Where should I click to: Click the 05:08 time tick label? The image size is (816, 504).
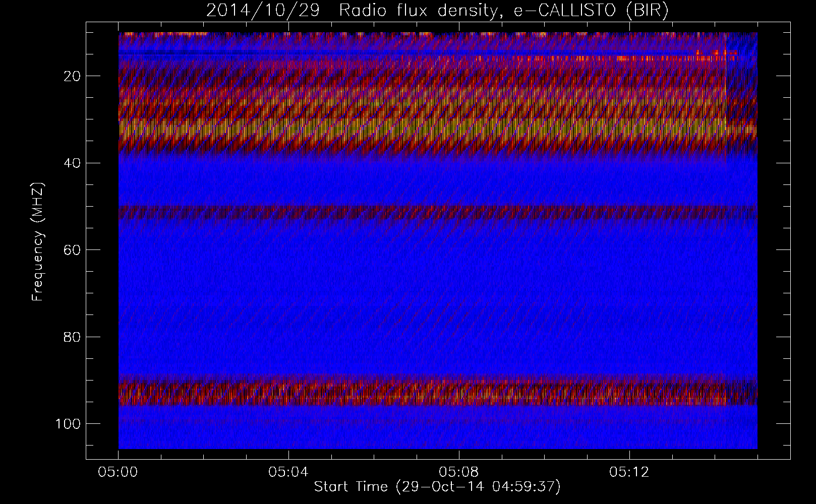[459, 472]
